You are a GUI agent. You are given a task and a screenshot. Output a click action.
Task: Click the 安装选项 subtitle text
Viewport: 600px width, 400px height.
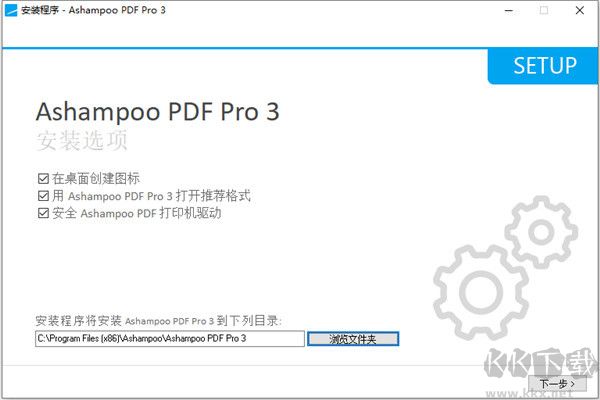click(82, 140)
